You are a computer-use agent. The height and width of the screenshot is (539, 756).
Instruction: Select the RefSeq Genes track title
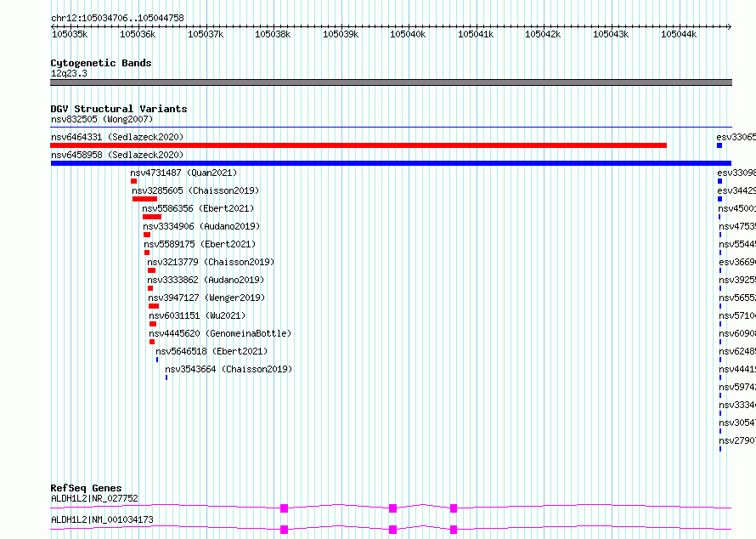tap(86, 488)
